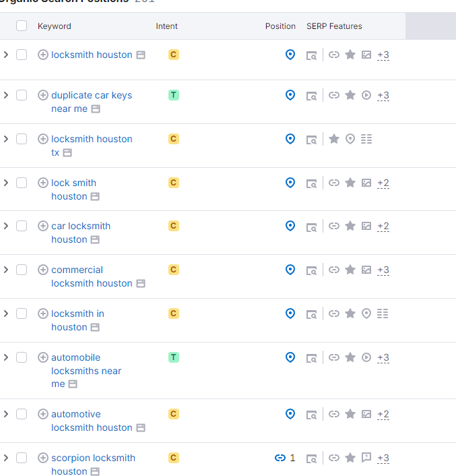Add 'scorpion locksmith houston' via its plus icon
This screenshot has width=456, height=476.
click(42, 458)
